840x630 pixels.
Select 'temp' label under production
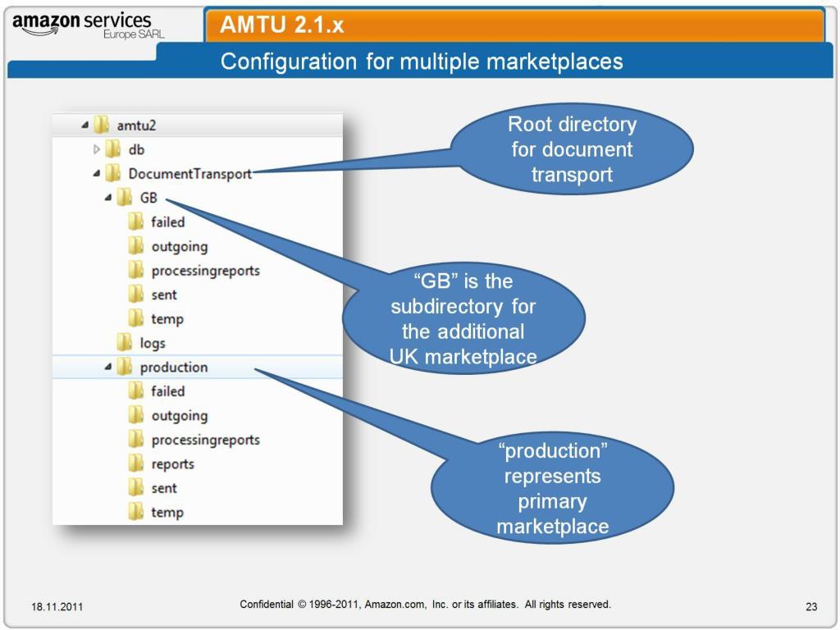pos(167,513)
